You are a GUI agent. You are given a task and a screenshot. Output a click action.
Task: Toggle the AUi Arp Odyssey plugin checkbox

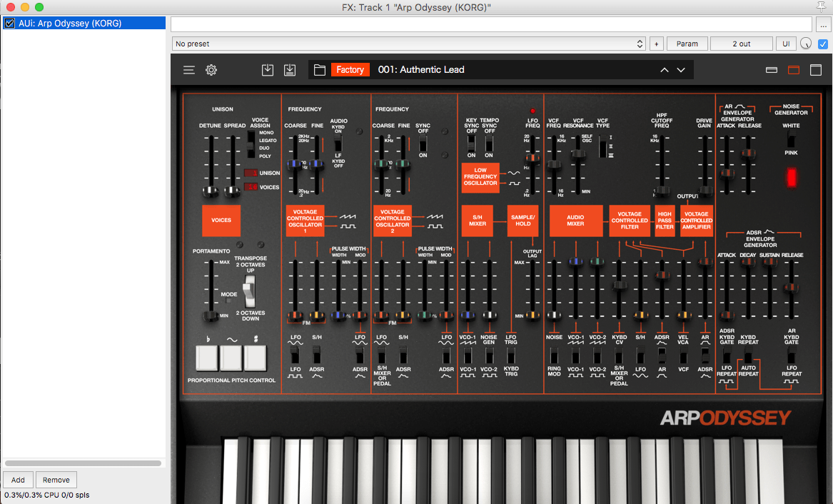[x=9, y=23]
